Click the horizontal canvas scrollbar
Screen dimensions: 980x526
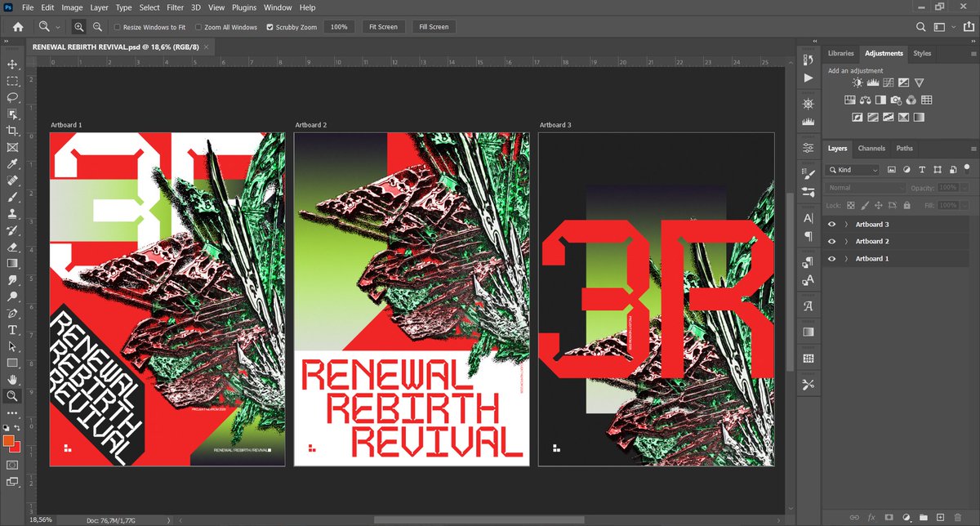479,519
